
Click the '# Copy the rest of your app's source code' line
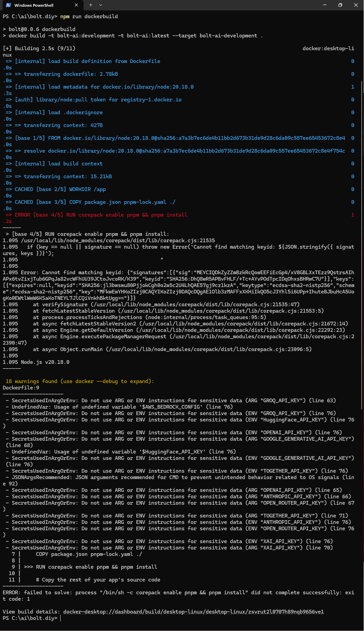tap(98, 579)
